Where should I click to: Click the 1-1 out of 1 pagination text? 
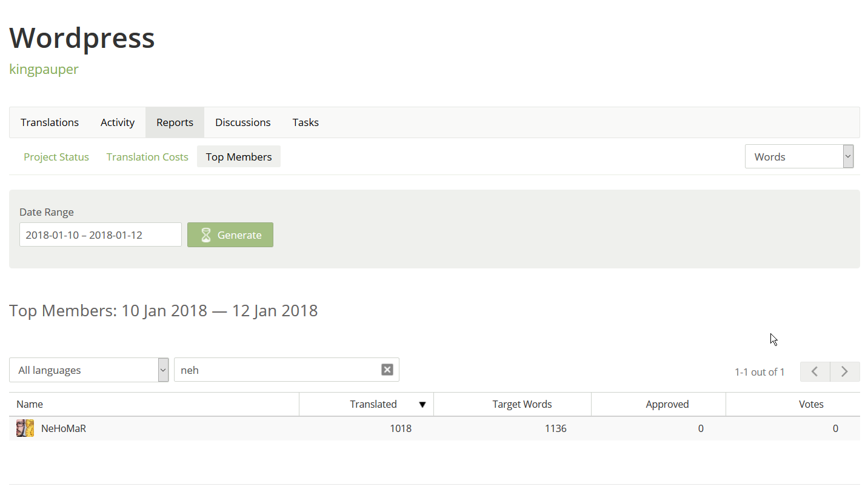(x=760, y=372)
